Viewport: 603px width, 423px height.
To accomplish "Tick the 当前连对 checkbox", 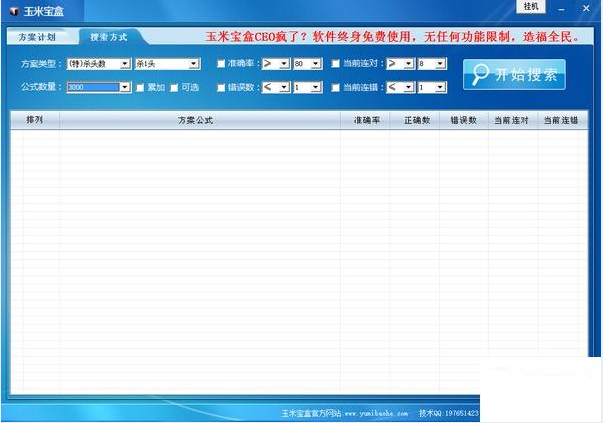I will [335, 64].
